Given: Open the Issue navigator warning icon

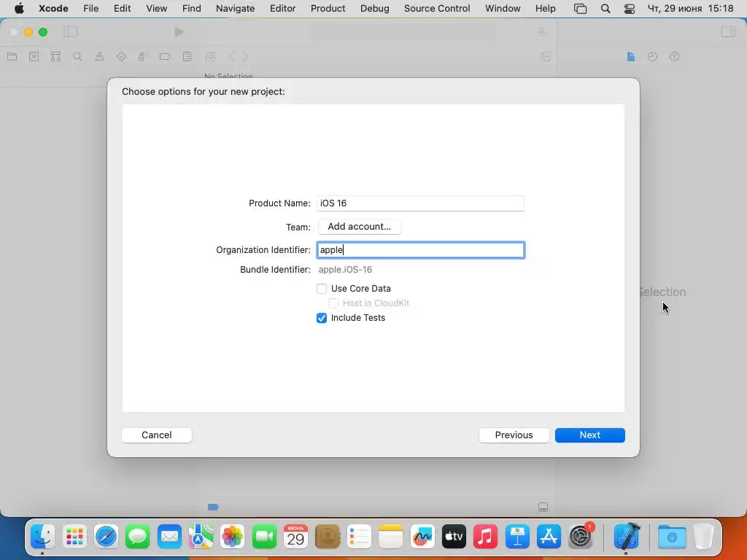Looking at the screenshot, I should point(99,57).
